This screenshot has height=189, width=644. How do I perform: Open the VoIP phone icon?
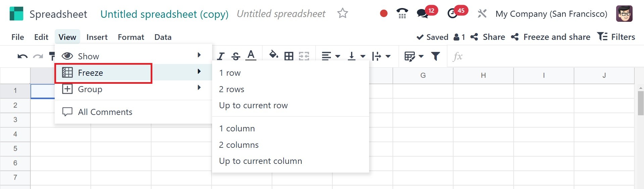coord(402,14)
